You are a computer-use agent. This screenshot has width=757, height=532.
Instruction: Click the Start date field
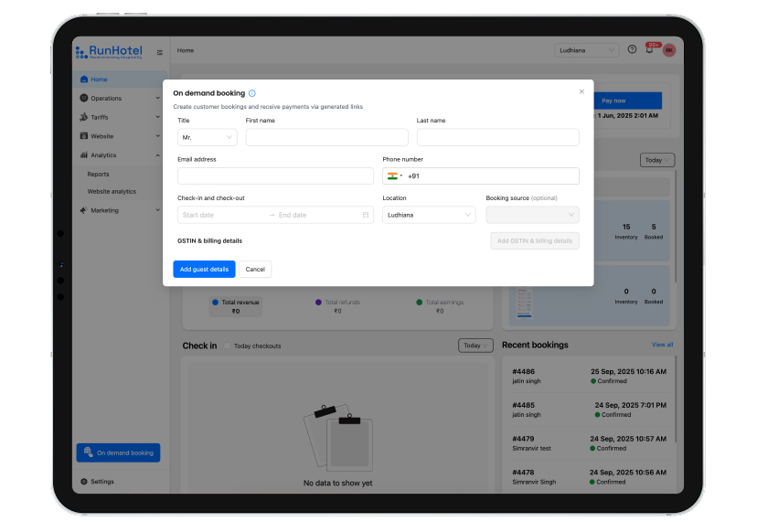click(x=222, y=215)
